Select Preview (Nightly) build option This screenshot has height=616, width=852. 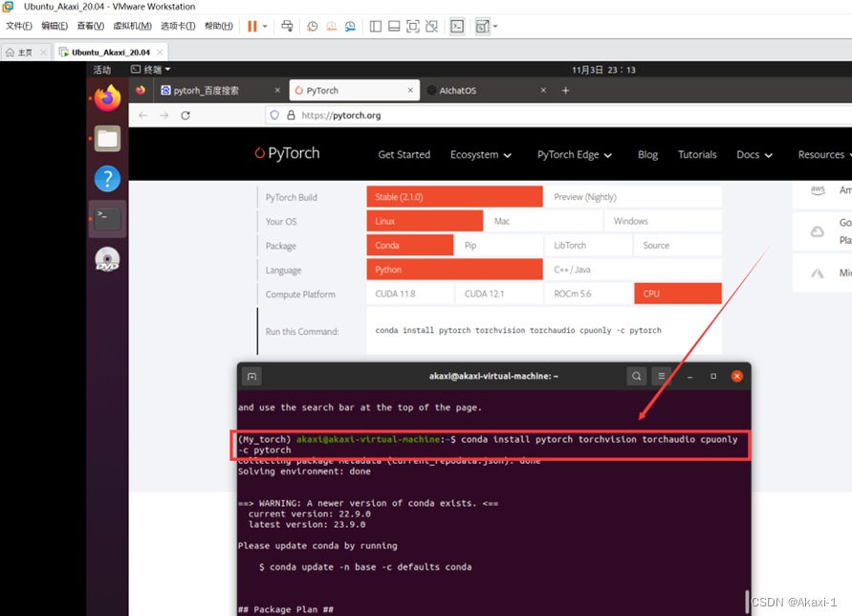click(633, 197)
